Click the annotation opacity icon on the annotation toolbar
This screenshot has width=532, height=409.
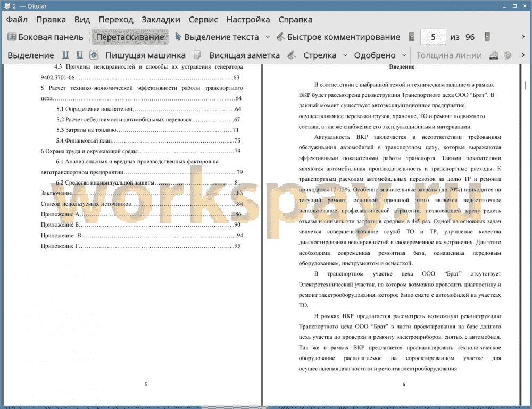[x=508, y=55]
